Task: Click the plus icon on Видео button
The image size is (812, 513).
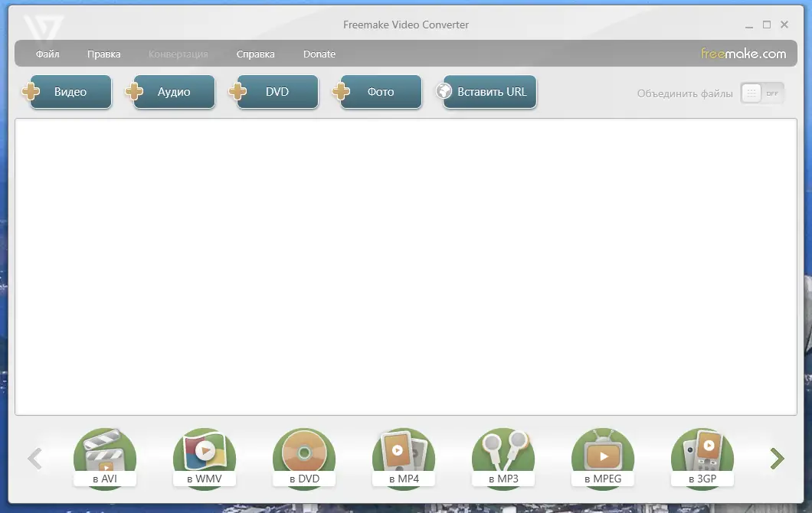Action: click(x=31, y=91)
